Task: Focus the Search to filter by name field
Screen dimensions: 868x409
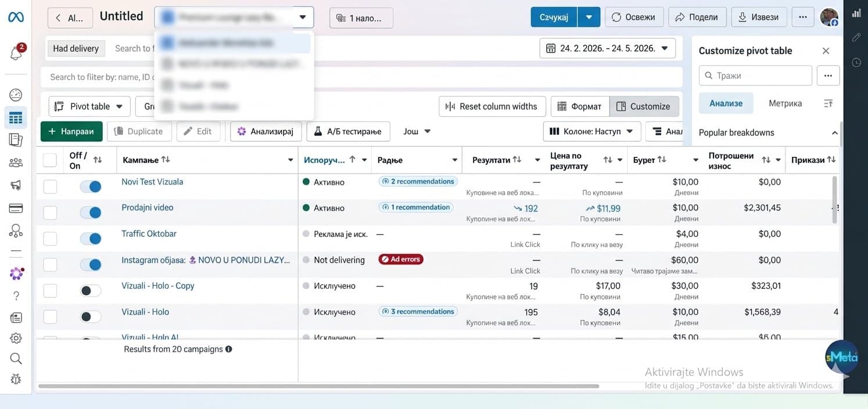Action: 360,77
